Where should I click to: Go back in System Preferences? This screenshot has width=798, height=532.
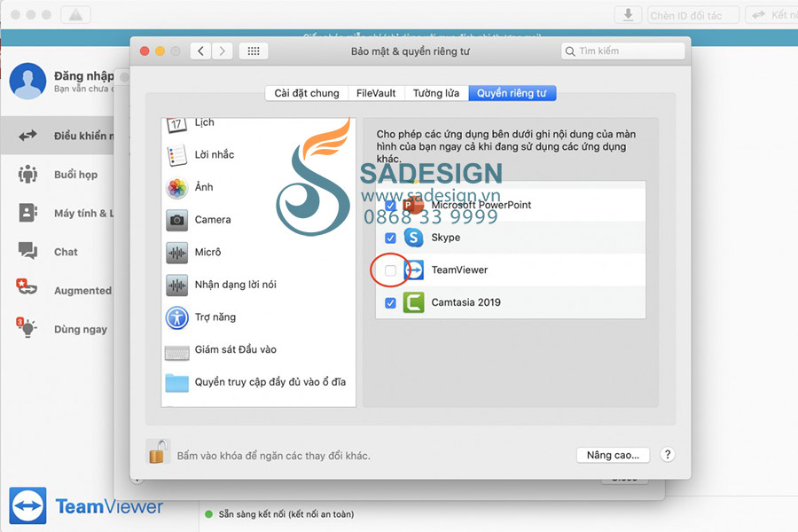(201, 51)
